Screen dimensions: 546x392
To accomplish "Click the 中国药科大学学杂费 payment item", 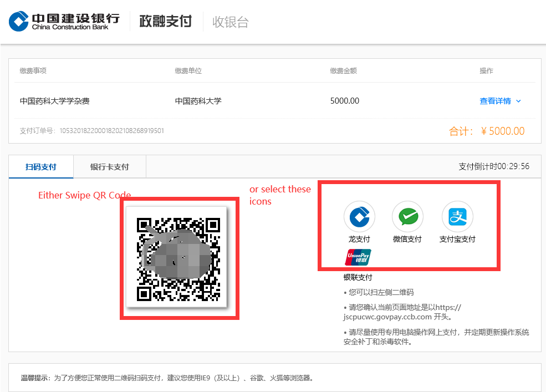I will click(54, 101).
